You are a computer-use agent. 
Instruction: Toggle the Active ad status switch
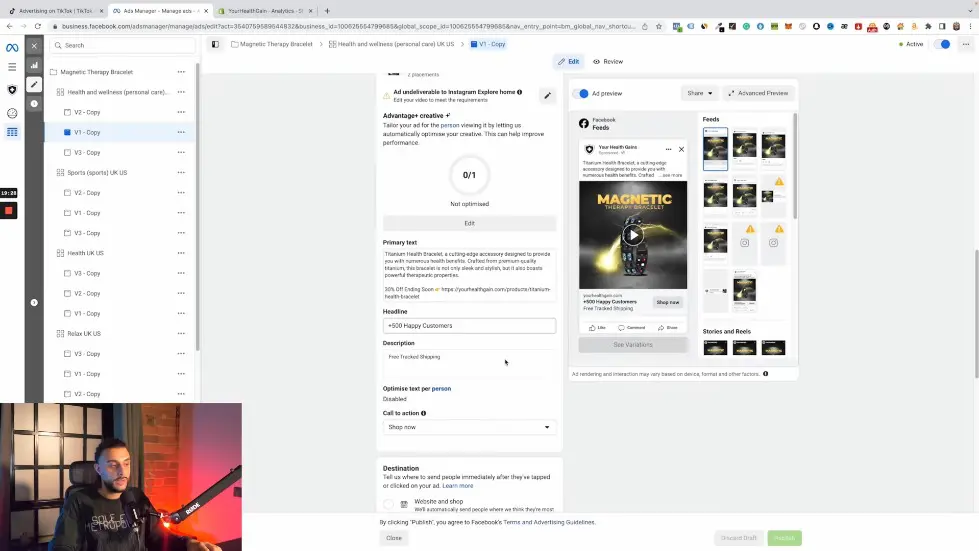tap(943, 44)
